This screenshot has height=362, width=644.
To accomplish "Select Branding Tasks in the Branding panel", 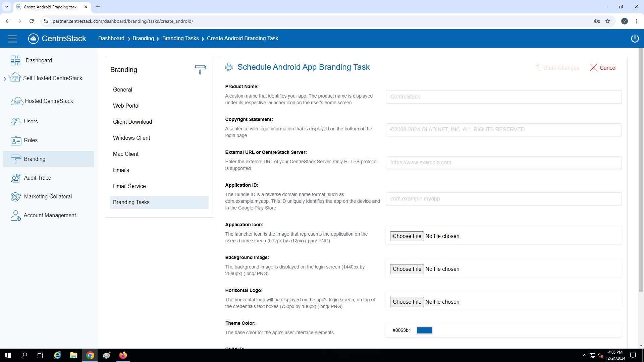I will coord(159,202).
